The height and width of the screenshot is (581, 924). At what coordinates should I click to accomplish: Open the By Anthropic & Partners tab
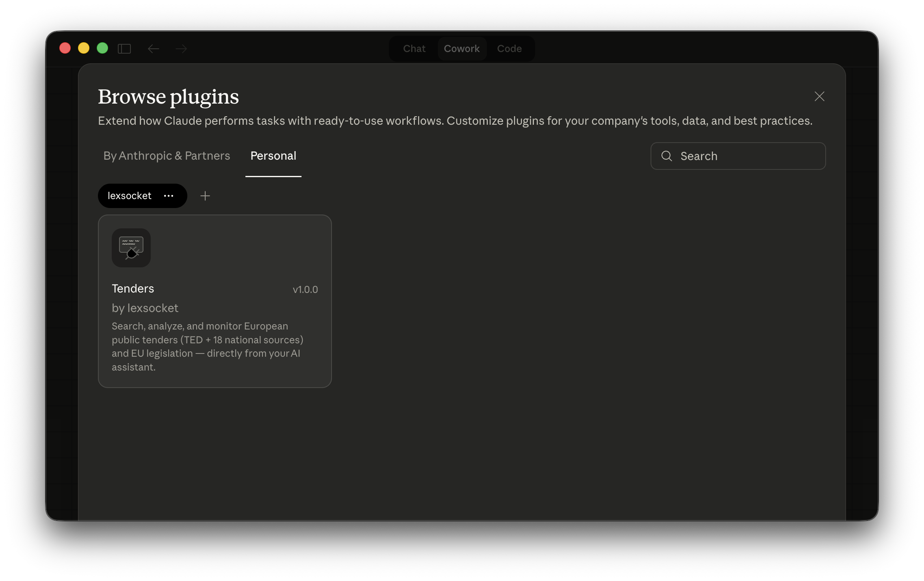(166, 156)
